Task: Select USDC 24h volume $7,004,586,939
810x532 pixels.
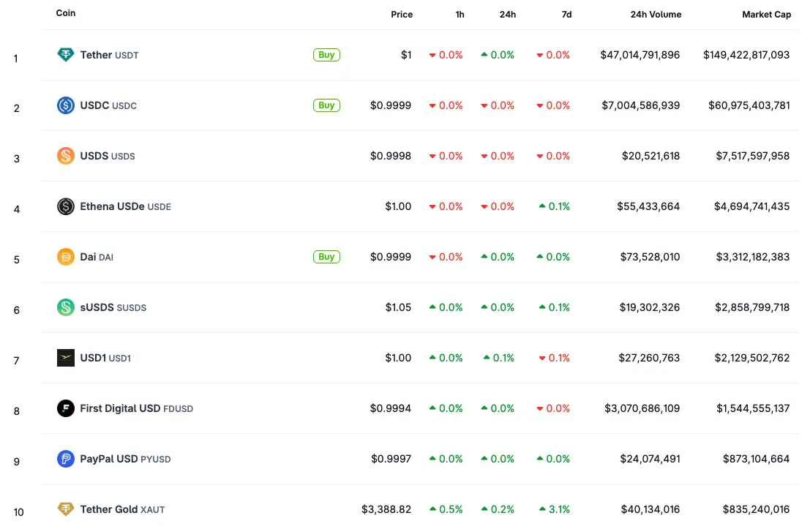Action: pos(640,105)
